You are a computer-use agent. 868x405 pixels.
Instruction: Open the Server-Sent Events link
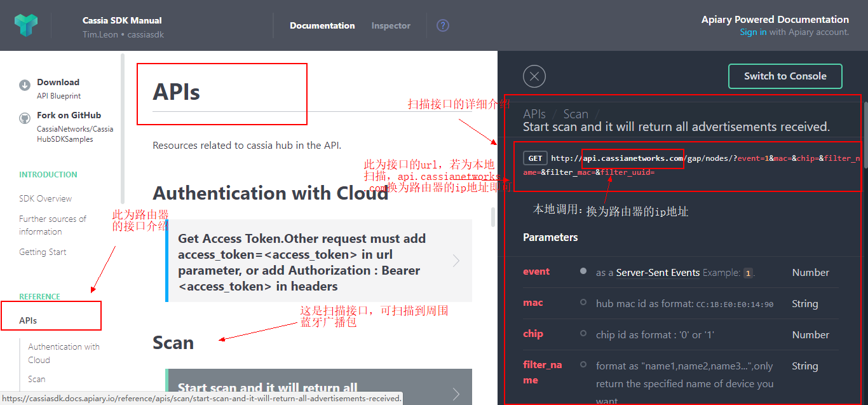[x=658, y=273]
